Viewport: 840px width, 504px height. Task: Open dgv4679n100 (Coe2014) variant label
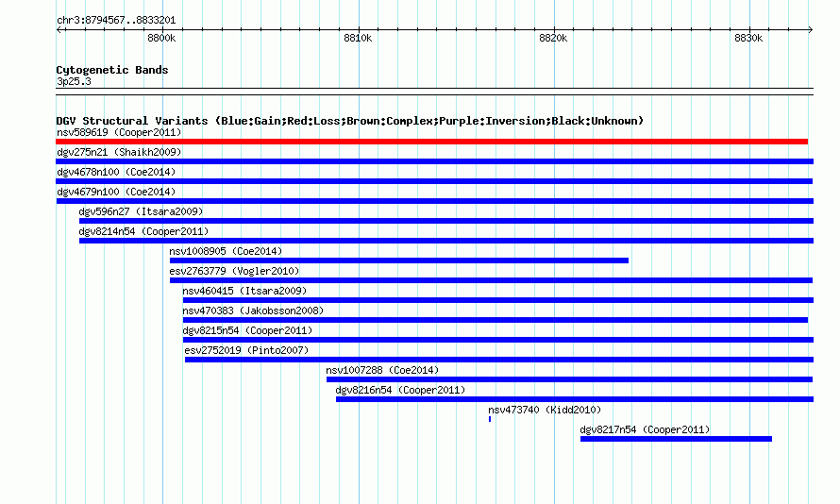click(x=116, y=192)
